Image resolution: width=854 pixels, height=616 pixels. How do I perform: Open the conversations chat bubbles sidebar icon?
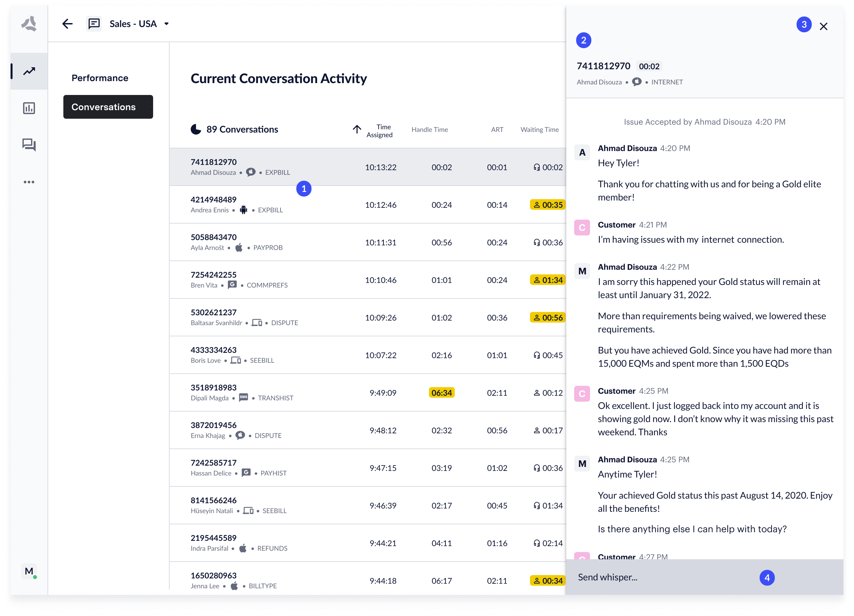pos(29,145)
